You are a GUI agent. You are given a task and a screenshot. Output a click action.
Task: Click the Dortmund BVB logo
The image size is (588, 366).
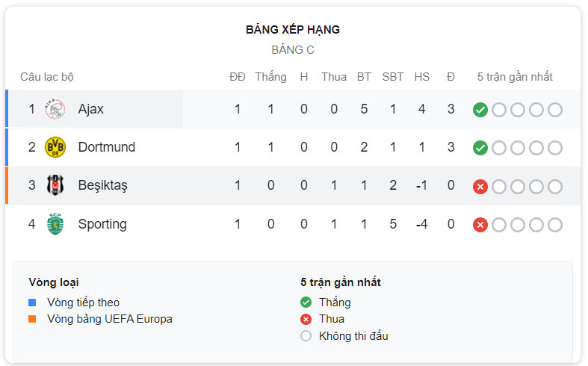(x=55, y=147)
